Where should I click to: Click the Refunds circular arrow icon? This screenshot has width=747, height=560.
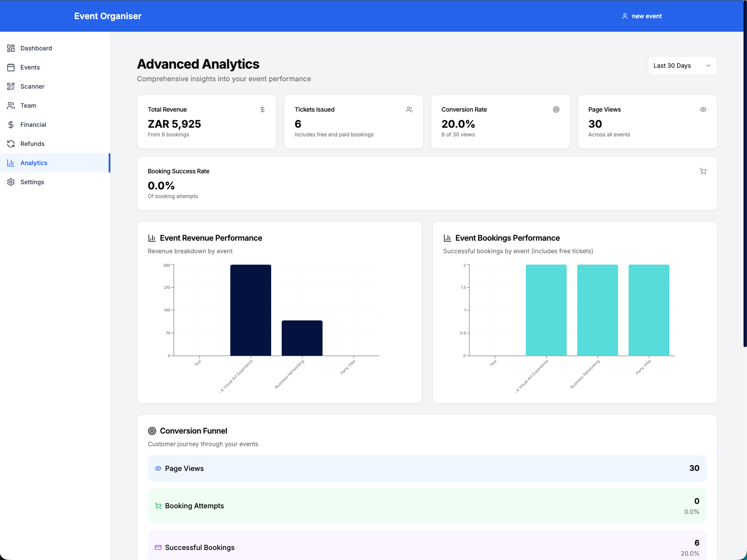click(11, 144)
